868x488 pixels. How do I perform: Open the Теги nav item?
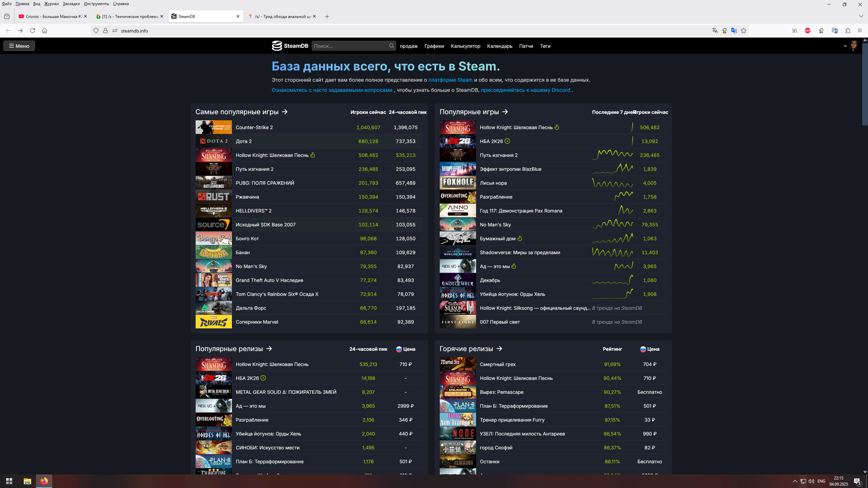point(545,46)
